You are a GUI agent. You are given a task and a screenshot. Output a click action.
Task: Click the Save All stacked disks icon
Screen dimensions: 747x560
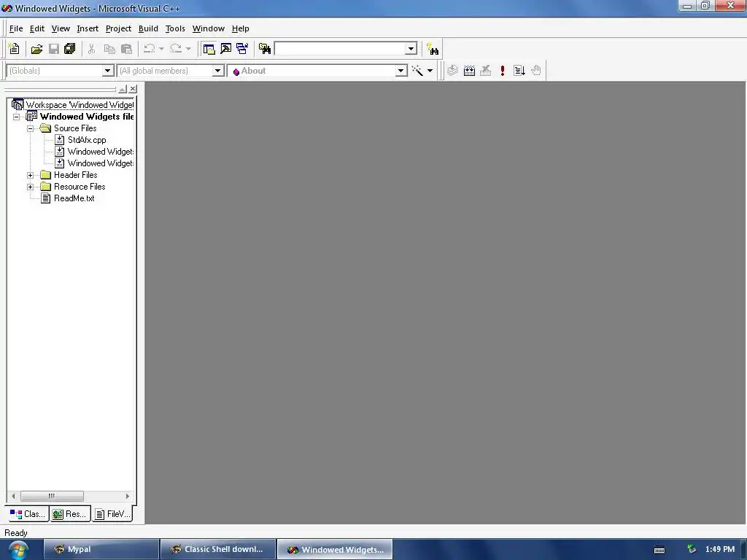pyautogui.click(x=69, y=49)
